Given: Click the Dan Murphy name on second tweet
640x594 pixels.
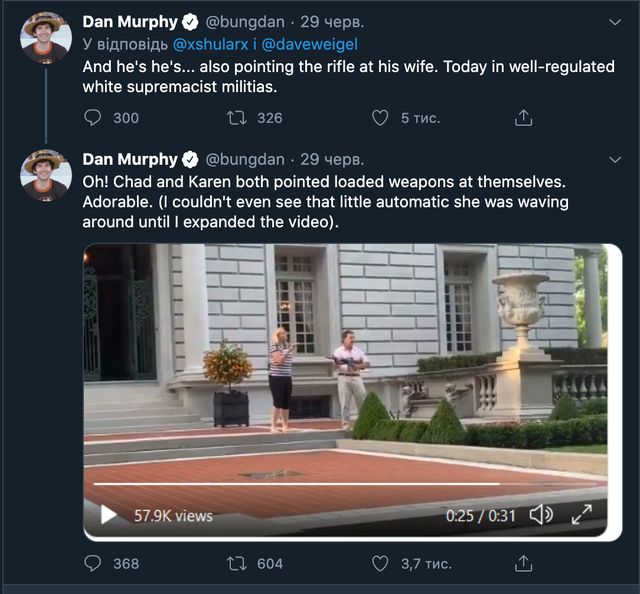Looking at the screenshot, I should (129, 159).
